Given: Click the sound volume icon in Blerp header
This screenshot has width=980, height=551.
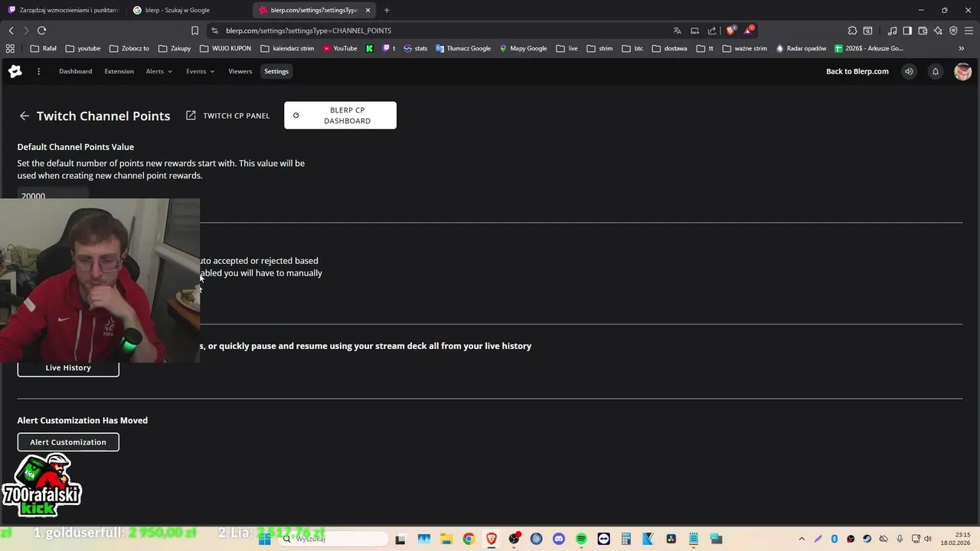Looking at the screenshot, I should tap(909, 71).
